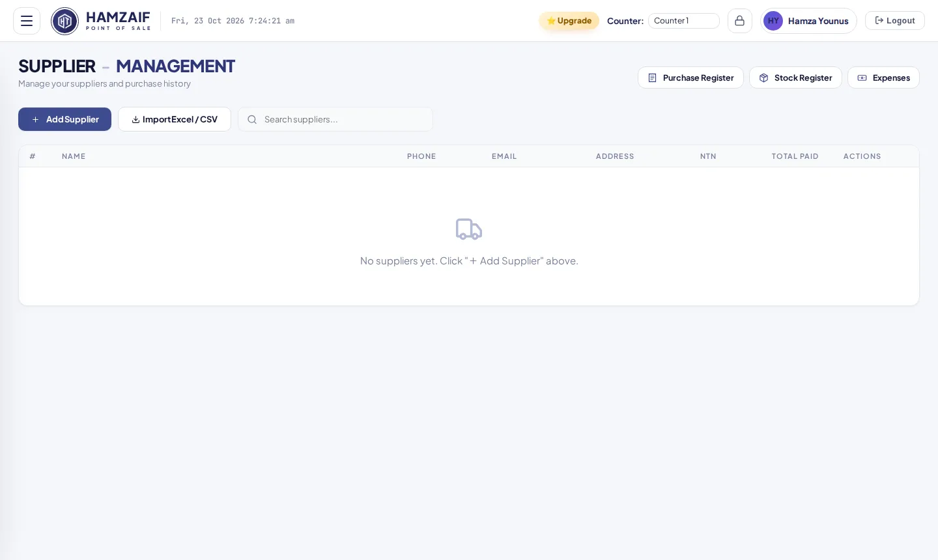Open the Counter selector dropdown
The image size is (938, 560).
[x=684, y=21]
